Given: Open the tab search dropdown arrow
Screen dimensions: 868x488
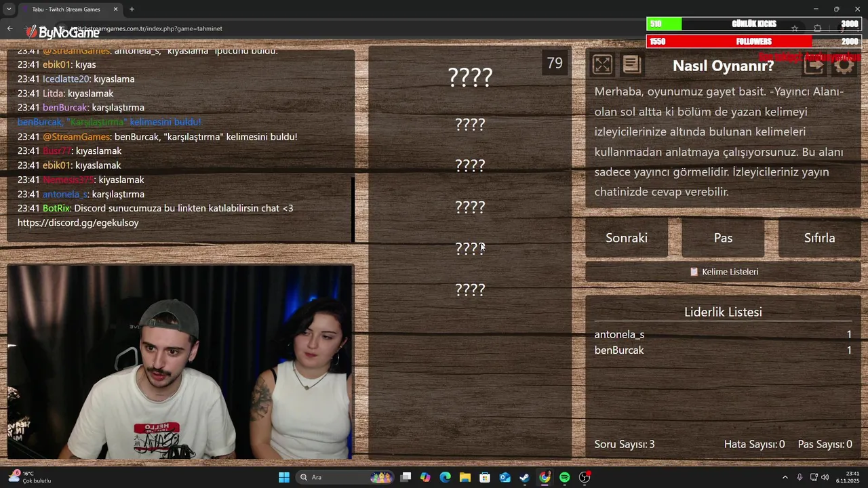Looking at the screenshot, I should pyautogui.click(x=9, y=9).
